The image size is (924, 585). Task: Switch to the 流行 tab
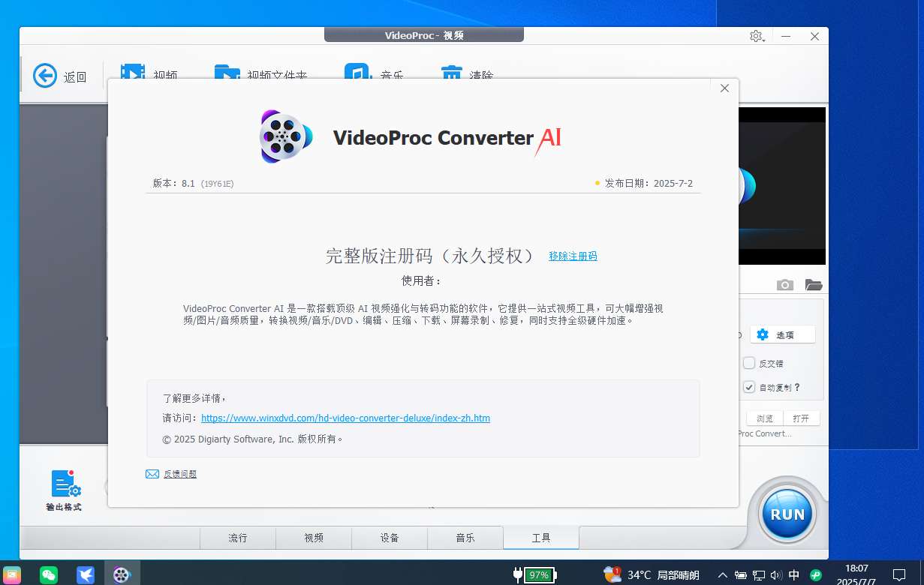tap(238, 538)
